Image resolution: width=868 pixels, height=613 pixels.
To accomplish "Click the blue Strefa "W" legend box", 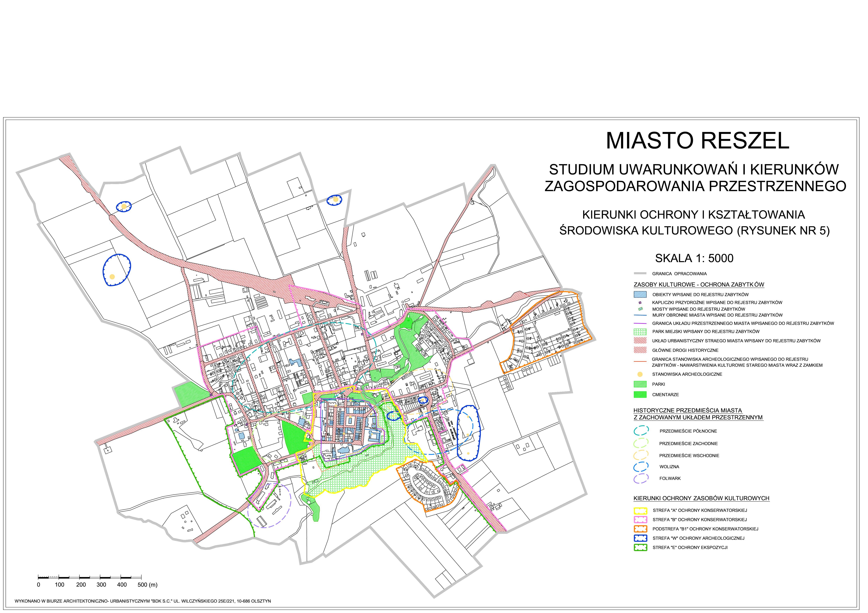I will coord(640,538).
